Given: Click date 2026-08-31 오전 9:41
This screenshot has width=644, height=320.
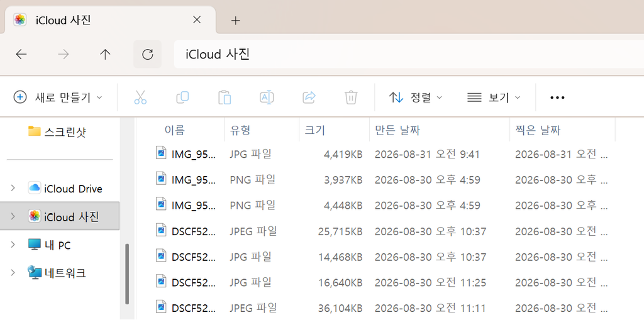Looking at the screenshot, I should click(427, 155).
